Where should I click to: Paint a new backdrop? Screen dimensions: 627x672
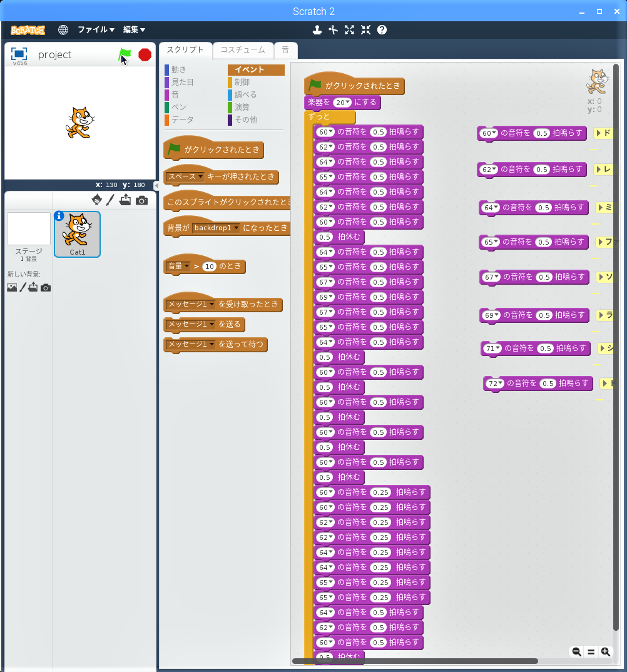[23, 287]
